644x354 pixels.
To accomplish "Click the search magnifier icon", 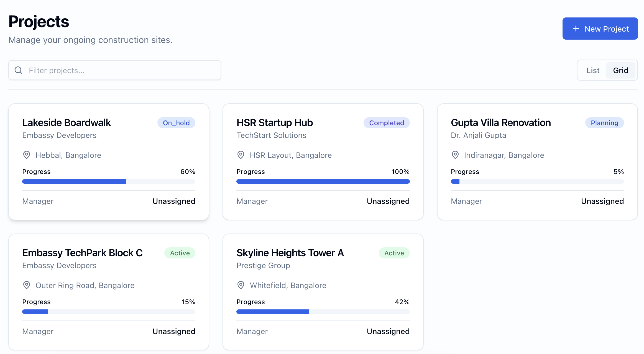I will [x=18, y=70].
